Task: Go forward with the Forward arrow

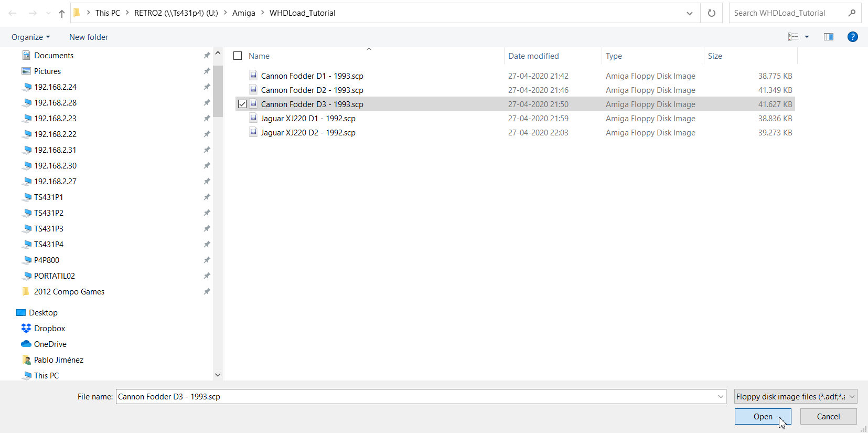Action: pyautogui.click(x=33, y=13)
